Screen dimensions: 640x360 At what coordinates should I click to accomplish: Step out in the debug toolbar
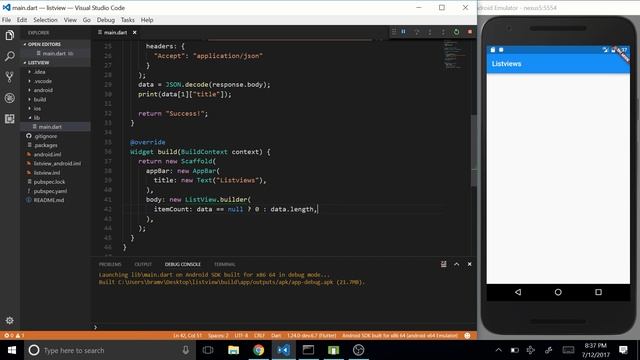tap(443, 32)
